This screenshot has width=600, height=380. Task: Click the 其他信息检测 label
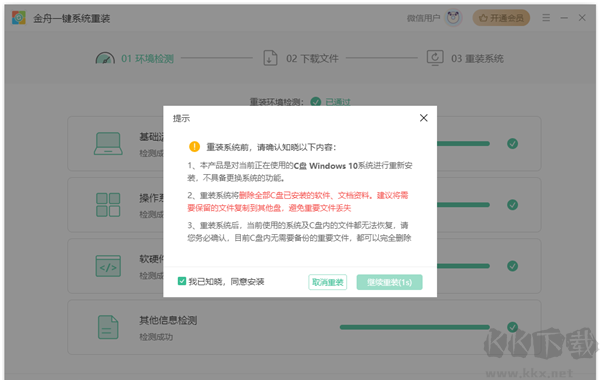168,320
